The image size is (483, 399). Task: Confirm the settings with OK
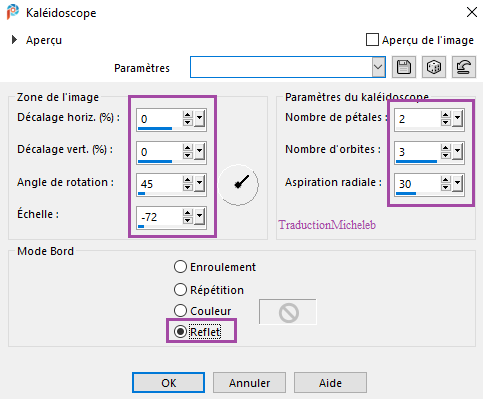pyautogui.click(x=168, y=383)
